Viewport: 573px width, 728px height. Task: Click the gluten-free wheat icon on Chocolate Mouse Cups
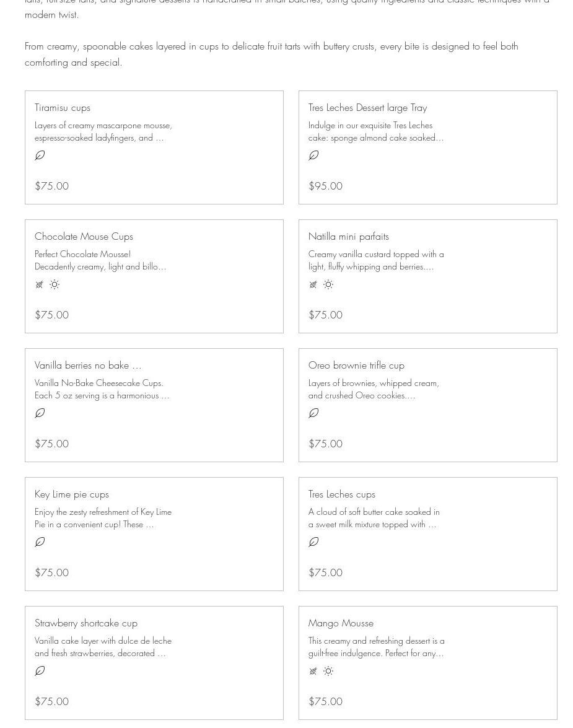(40, 284)
